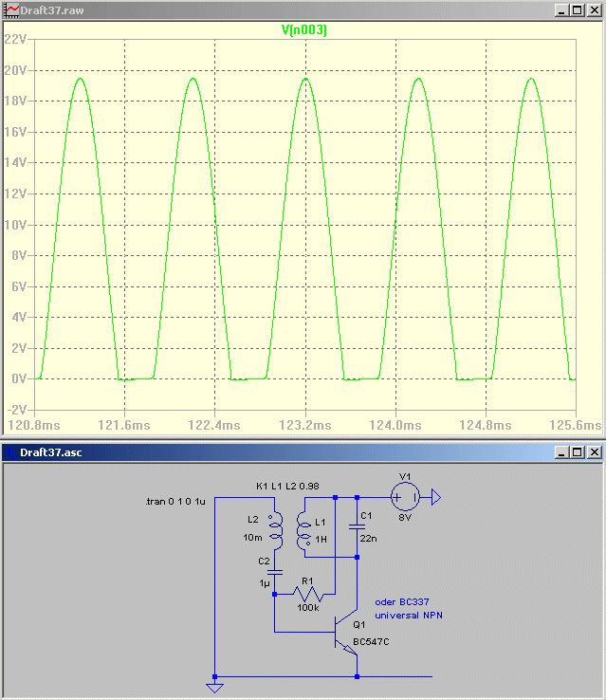Click the 22n capacitor value
The height and width of the screenshot is (700, 606).
click(368, 539)
